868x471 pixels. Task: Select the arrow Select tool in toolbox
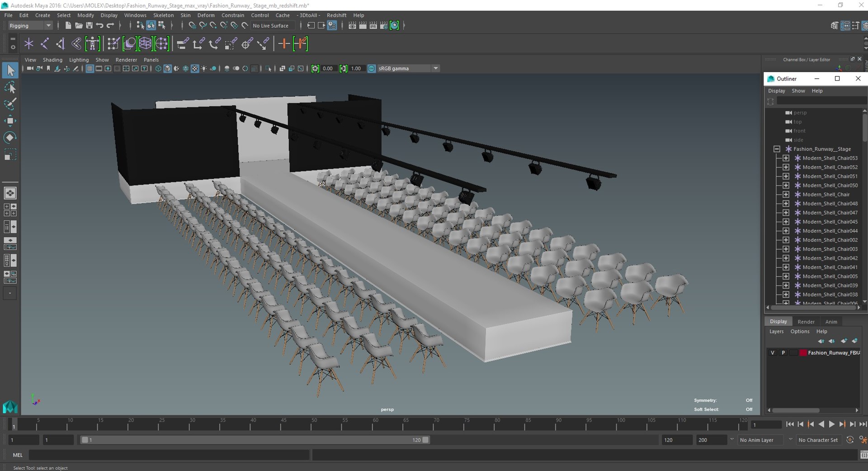coord(10,70)
